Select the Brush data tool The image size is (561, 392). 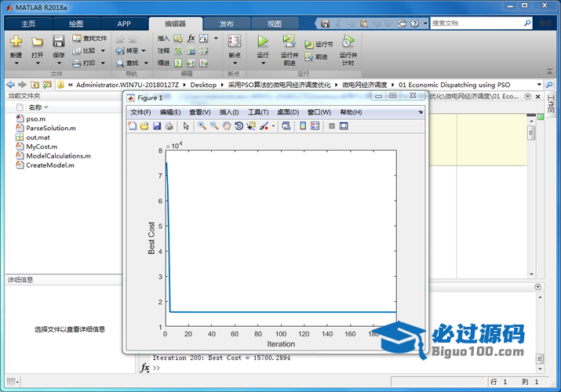click(264, 125)
